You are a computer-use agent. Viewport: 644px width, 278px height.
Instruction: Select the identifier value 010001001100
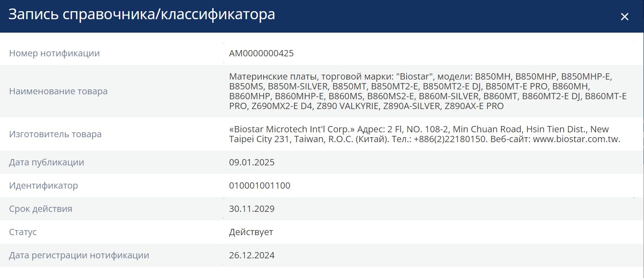[260, 185]
